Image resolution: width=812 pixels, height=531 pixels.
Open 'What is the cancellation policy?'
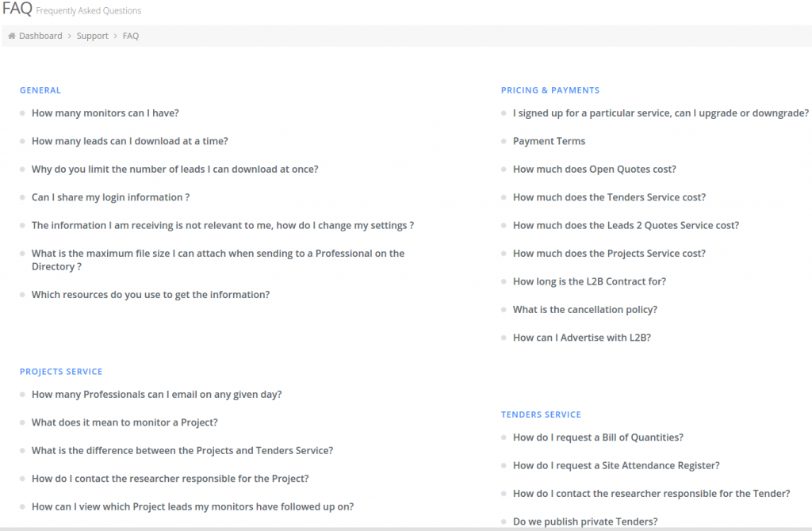[x=585, y=309]
